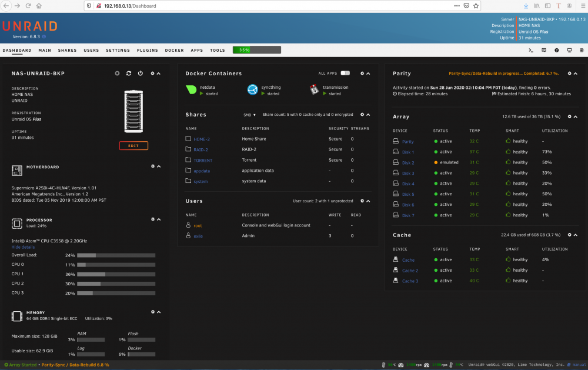
Task: Open the terminal icon in top toolbar
Action: click(531, 50)
